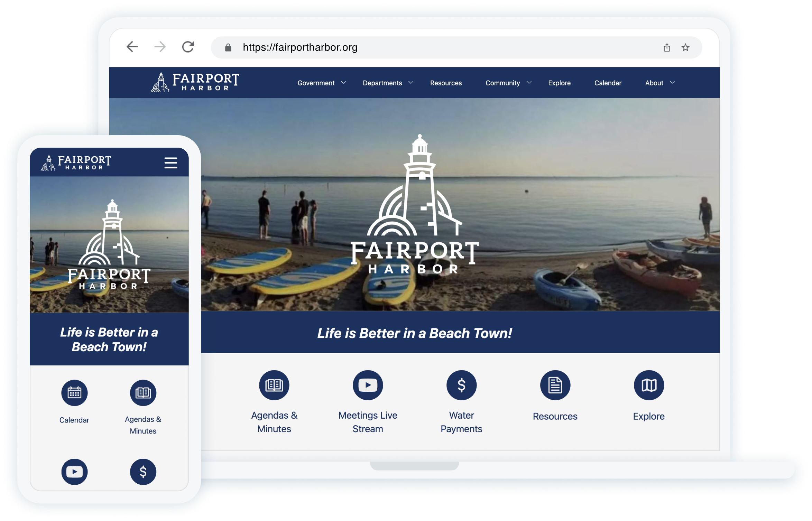Click the mobile Calendar link text
The image size is (812, 521).
click(x=74, y=420)
